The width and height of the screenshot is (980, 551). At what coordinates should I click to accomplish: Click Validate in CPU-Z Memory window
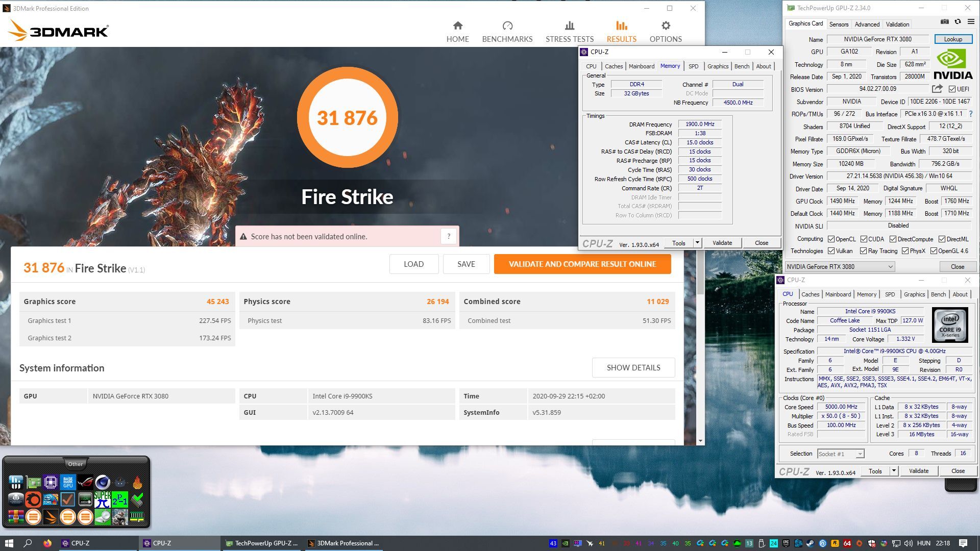722,243
